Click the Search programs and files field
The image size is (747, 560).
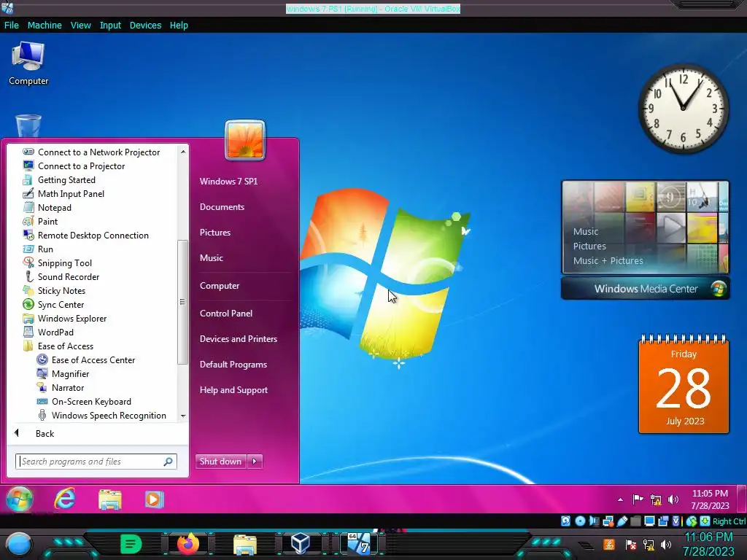coord(96,462)
